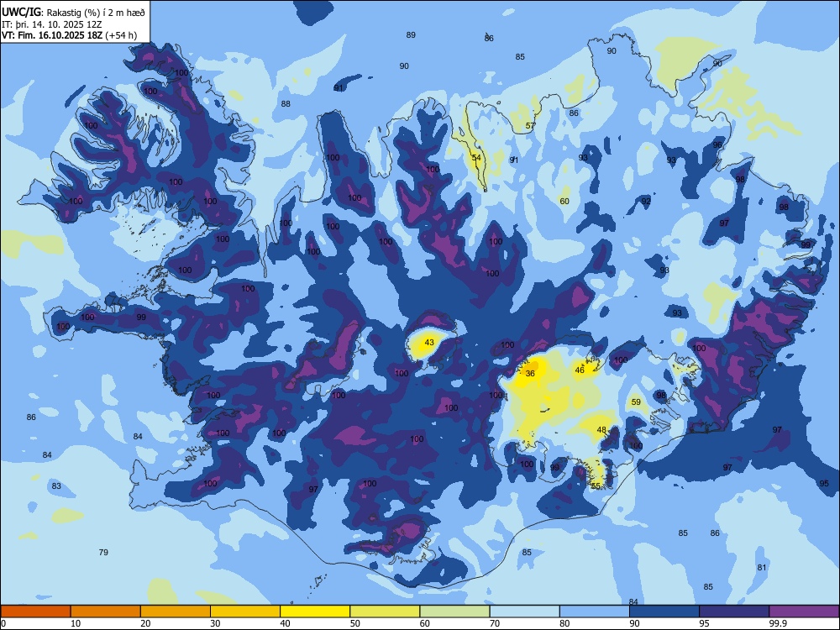Screen dimensions: 840x630
Task: Click the humidity value 96 on the map
Action: tap(717, 145)
